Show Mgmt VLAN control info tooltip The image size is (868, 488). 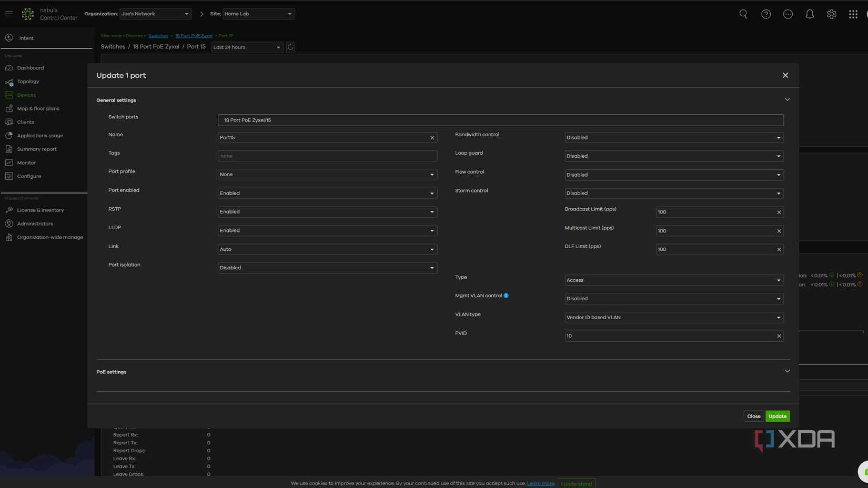(506, 296)
